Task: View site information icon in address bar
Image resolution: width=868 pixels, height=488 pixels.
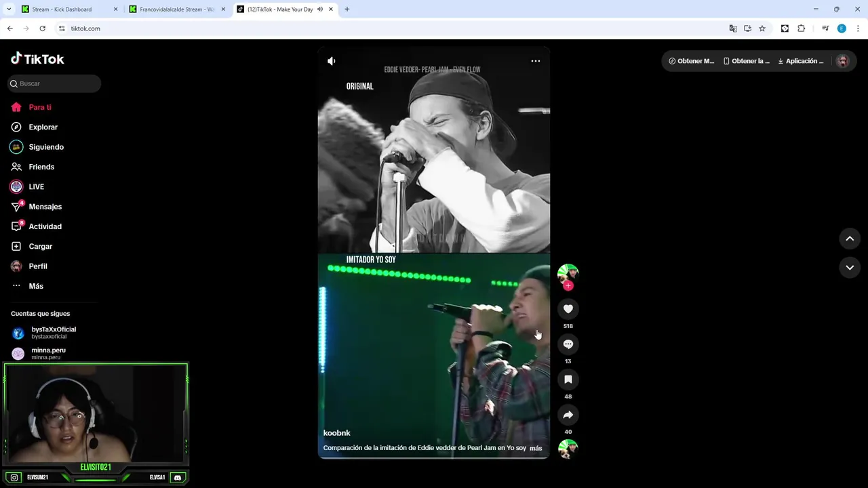Action: (x=62, y=28)
